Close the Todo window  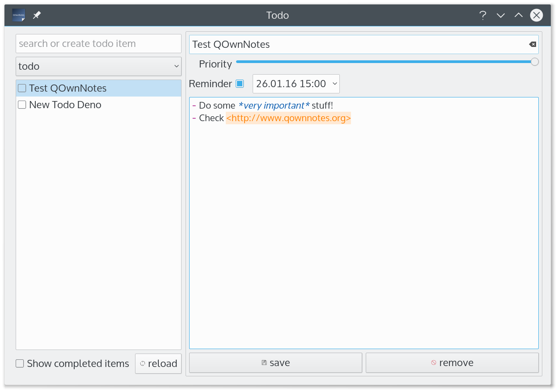(537, 15)
